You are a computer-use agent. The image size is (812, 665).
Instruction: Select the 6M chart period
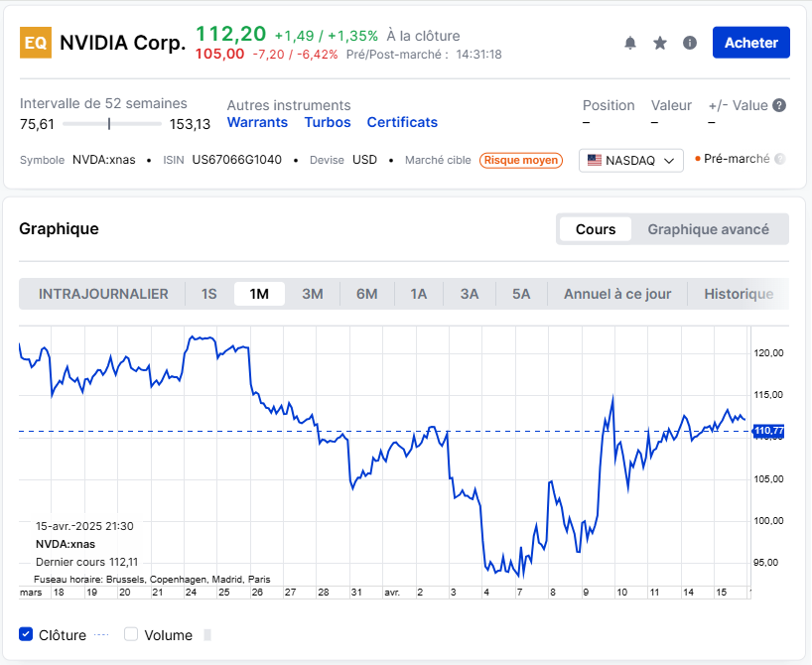367,294
